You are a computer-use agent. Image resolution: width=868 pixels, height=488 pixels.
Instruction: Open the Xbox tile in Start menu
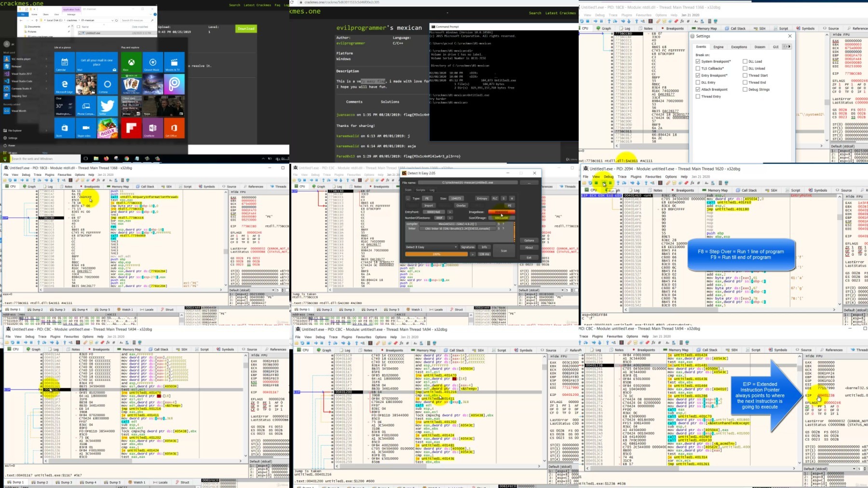click(x=131, y=62)
